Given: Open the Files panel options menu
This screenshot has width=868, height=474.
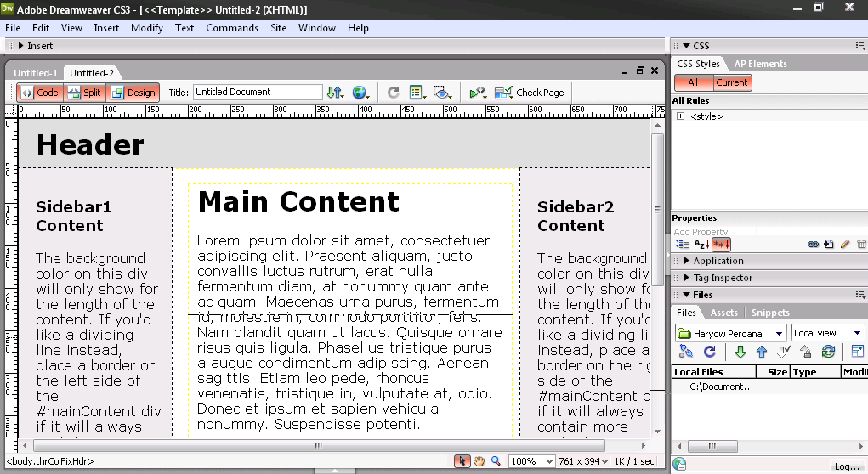Looking at the screenshot, I should click(x=860, y=295).
